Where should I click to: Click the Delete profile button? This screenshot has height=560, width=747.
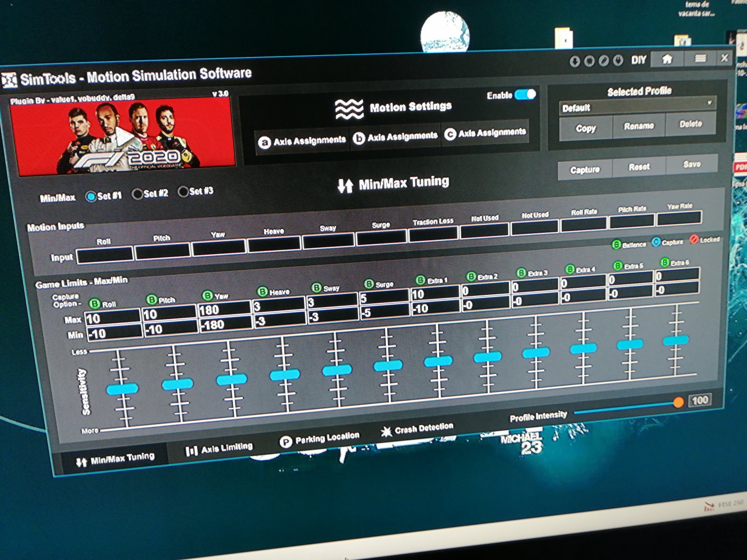coord(691,124)
